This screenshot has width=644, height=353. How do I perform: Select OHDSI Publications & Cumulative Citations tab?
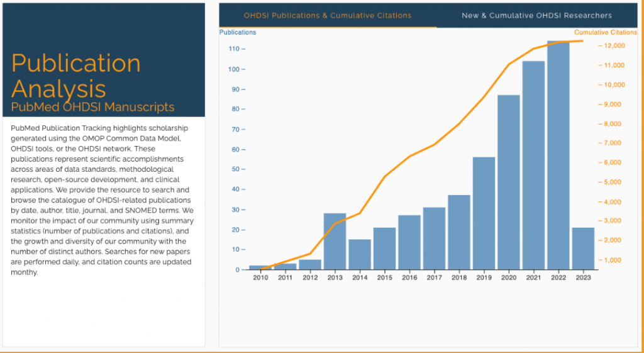coord(328,16)
